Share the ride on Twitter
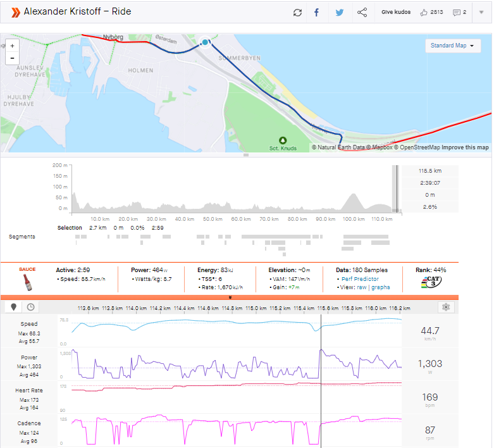494x448 pixels. tap(340, 13)
